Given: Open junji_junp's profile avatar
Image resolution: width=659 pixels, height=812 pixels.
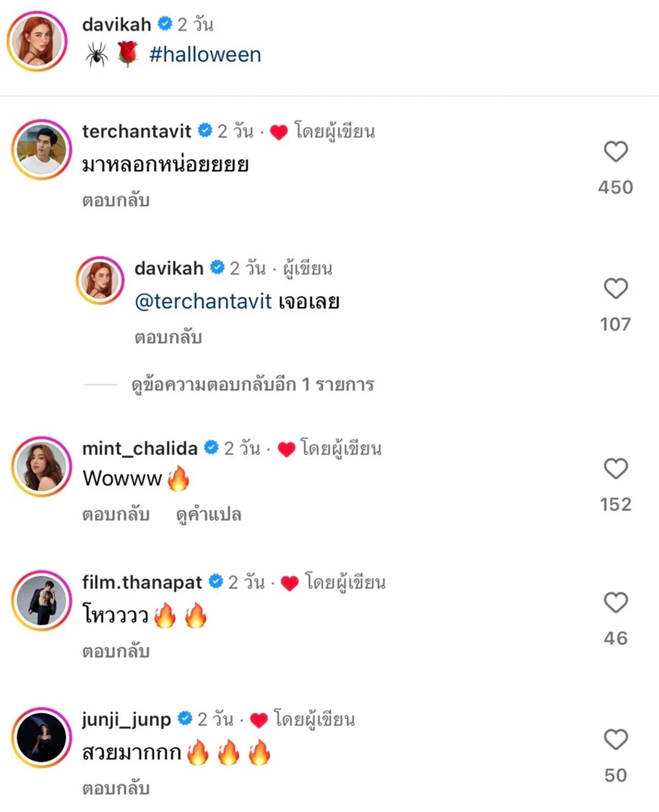Looking at the screenshot, I should point(42,737).
